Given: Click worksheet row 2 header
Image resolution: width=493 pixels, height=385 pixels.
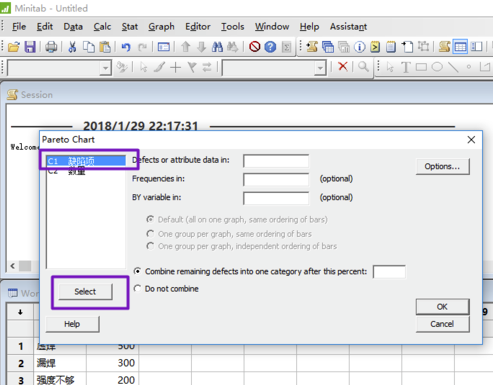Looking at the screenshot, I should (x=21, y=363).
